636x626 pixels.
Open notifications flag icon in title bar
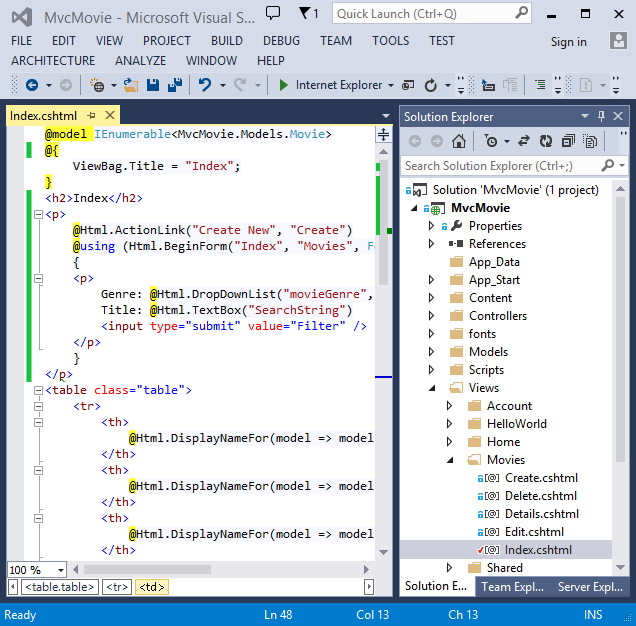coord(304,13)
